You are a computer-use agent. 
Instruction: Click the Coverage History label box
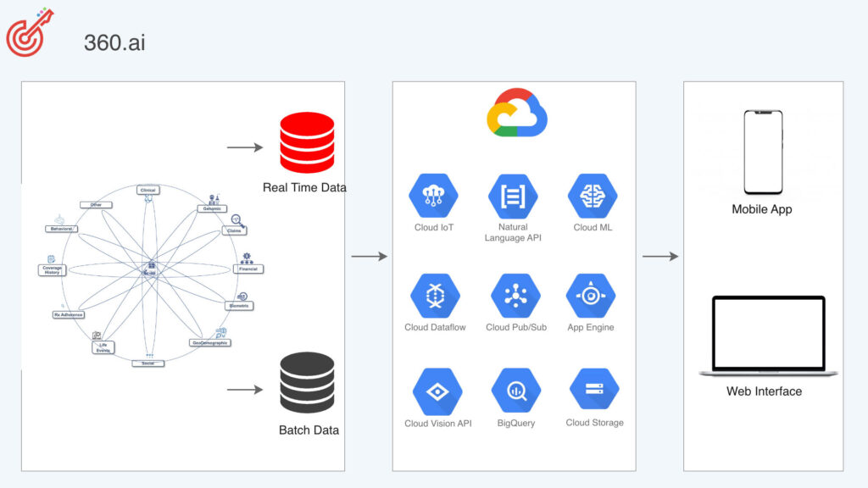(52, 270)
